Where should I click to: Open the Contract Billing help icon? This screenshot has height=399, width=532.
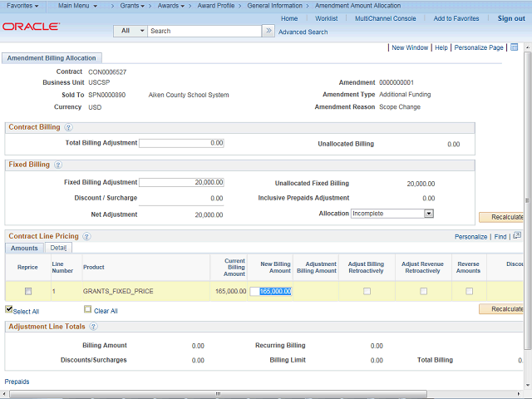click(68, 127)
